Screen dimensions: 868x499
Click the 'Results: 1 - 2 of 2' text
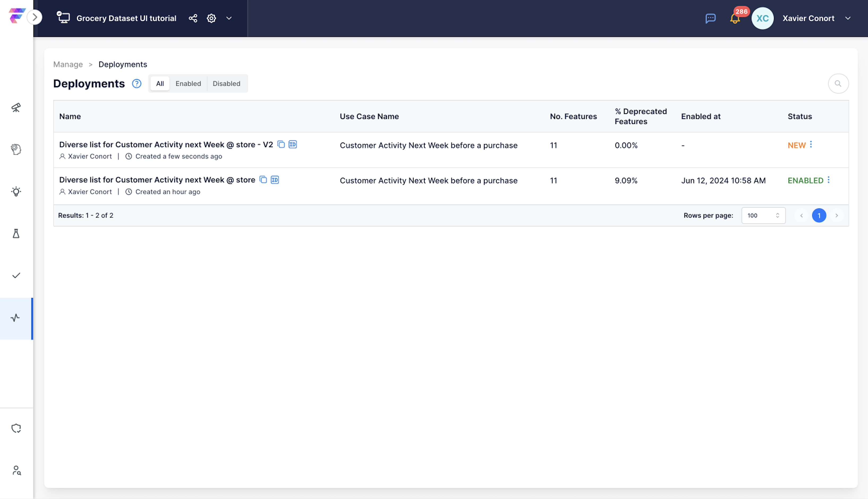coord(86,216)
